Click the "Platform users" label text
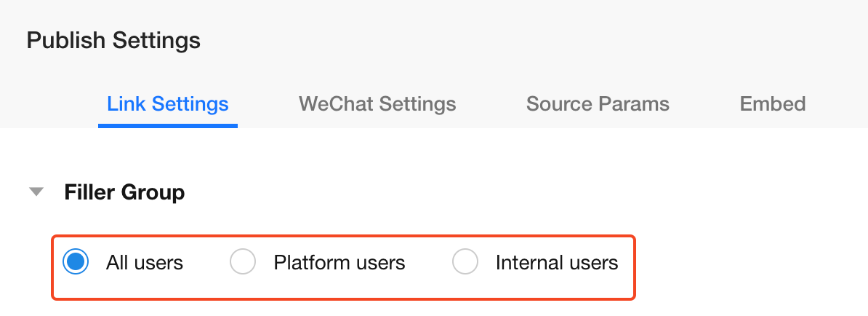The image size is (868, 316). 339,262
